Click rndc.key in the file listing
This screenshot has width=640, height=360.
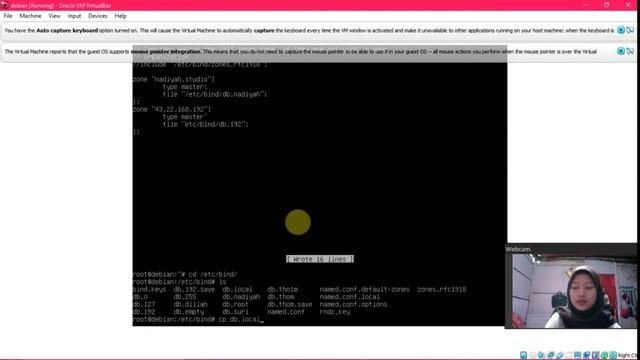[335, 312]
